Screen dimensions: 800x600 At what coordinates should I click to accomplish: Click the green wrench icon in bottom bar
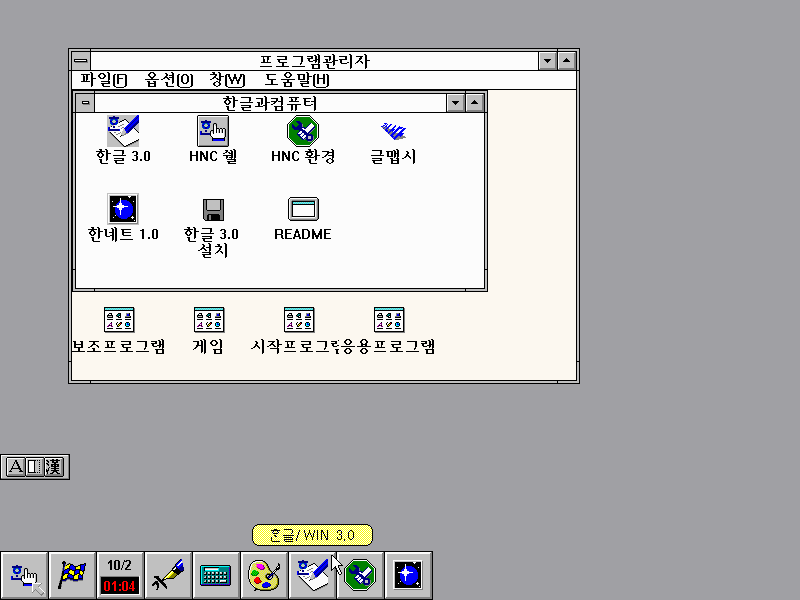click(x=360, y=575)
